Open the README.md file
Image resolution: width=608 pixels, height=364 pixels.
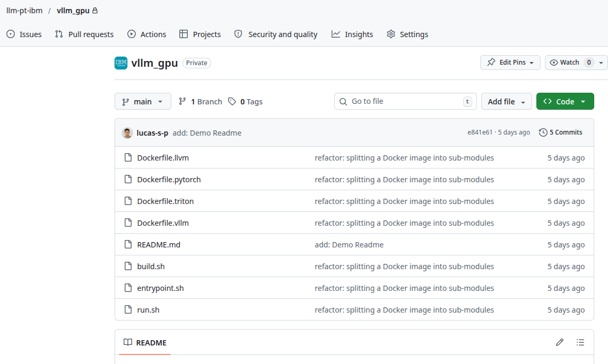click(159, 244)
